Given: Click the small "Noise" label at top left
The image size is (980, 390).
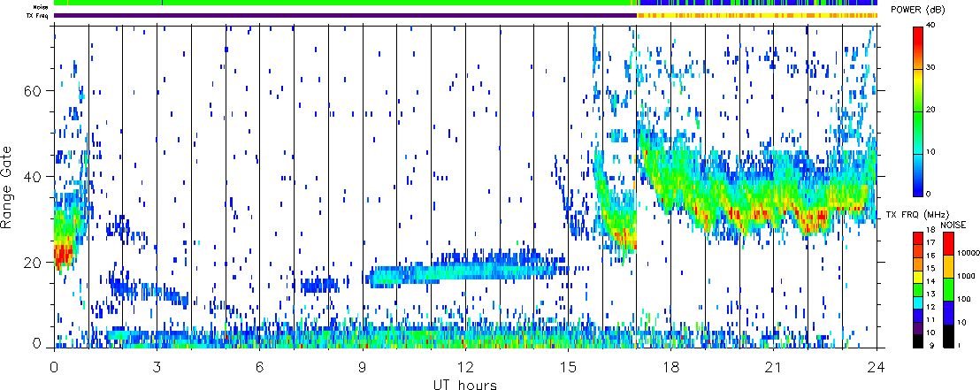Looking at the screenshot, I should (42, 6).
